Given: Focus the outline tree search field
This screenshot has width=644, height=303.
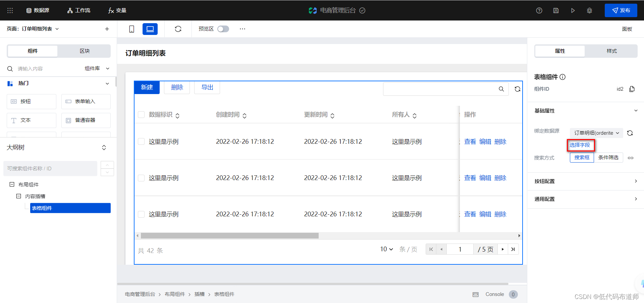Looking at the screenshot, I should pos(50,169).
